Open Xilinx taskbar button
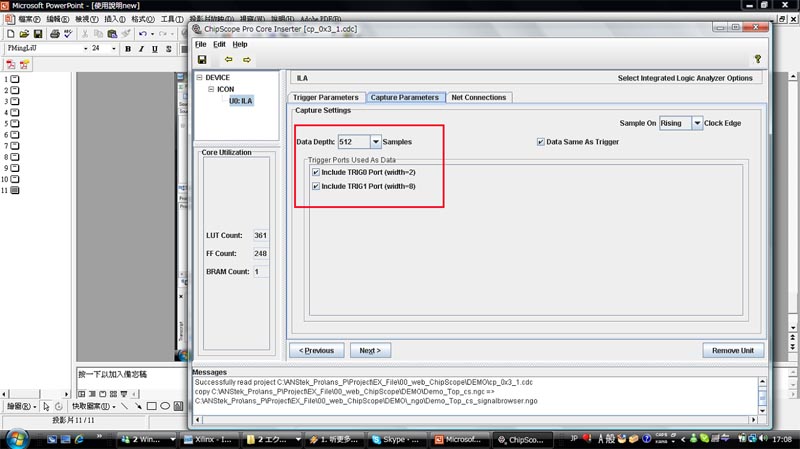800x449 pixels. click(x=208, y=439)
